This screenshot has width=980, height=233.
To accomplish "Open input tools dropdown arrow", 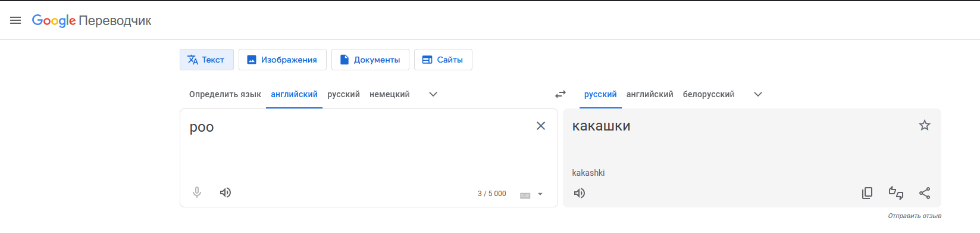I will [540, 194].
